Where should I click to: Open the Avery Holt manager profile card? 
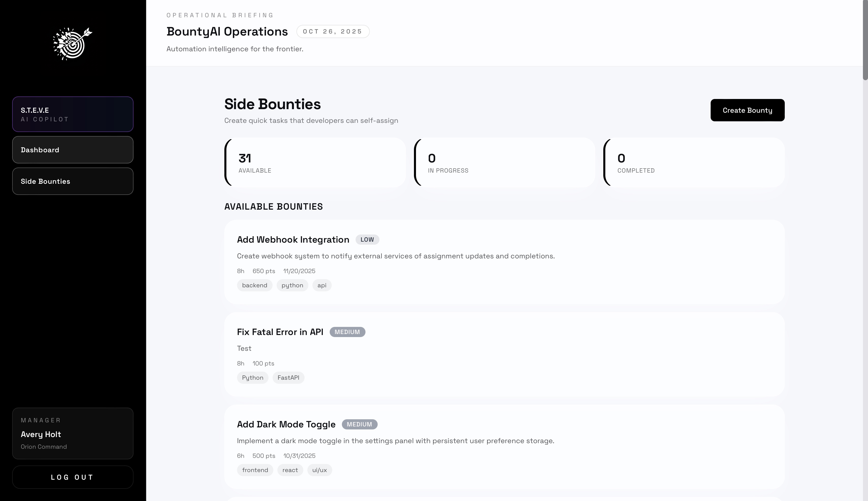[73, 433]
